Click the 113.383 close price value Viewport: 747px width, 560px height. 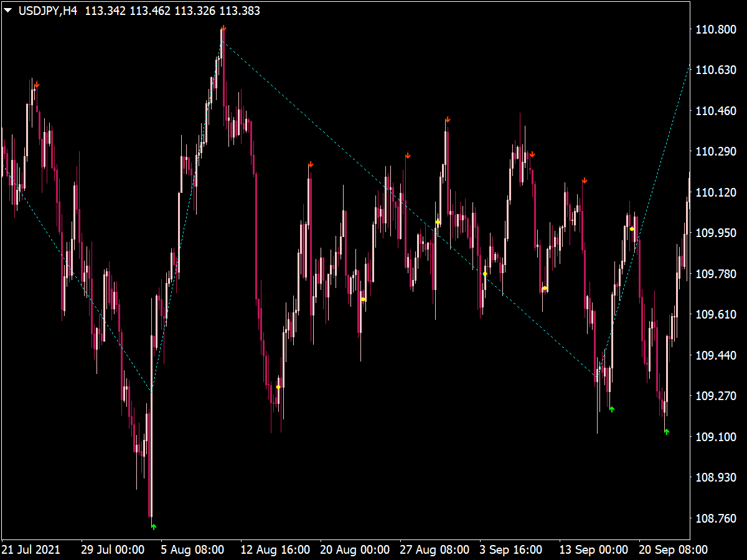pyautogui.click(x=240, y=11)
